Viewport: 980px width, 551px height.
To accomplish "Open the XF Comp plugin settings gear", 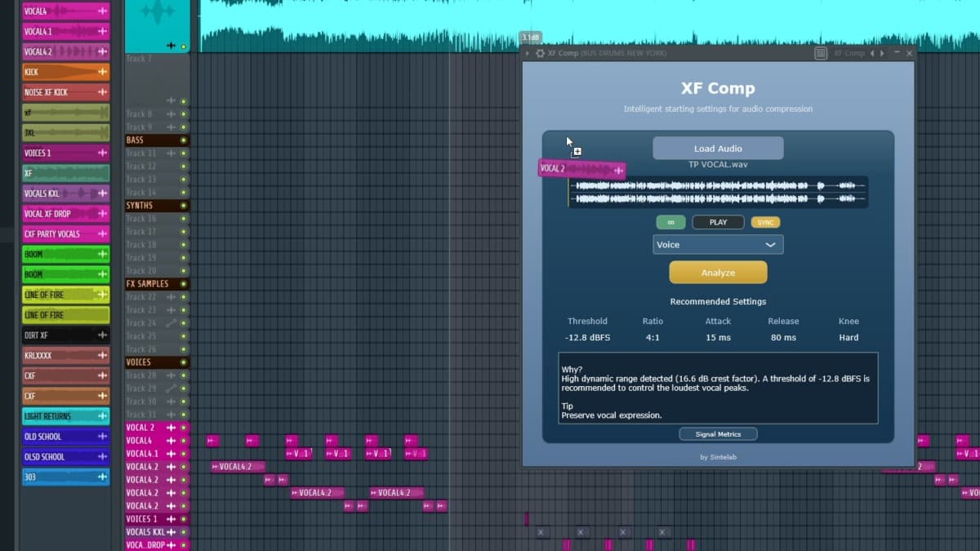I will (540, 53).
